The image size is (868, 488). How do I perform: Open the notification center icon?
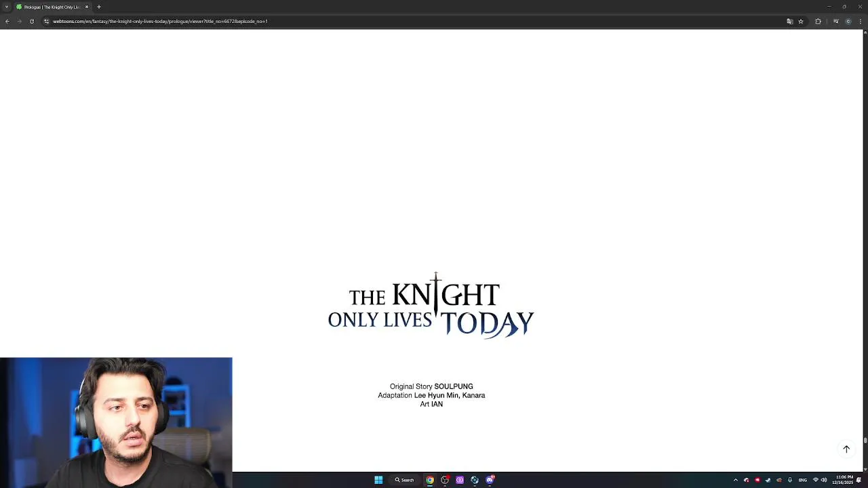tap(859, 480)
